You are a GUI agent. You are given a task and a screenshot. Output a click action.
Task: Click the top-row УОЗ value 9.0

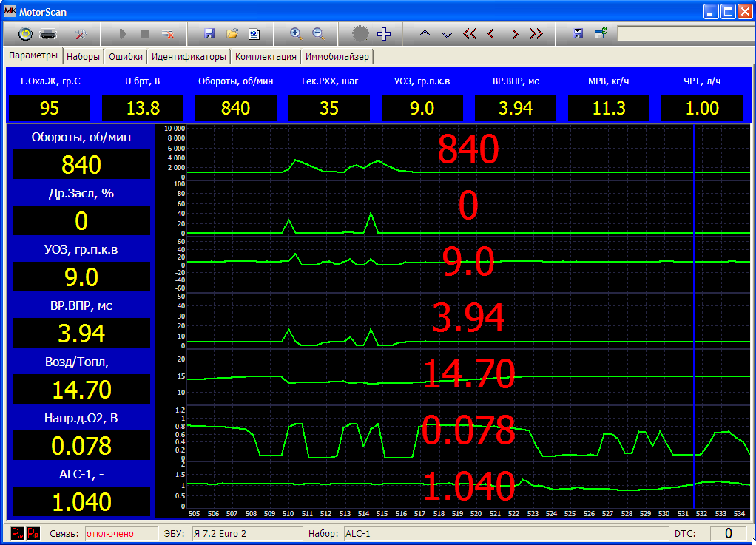(x=422, y=108)
